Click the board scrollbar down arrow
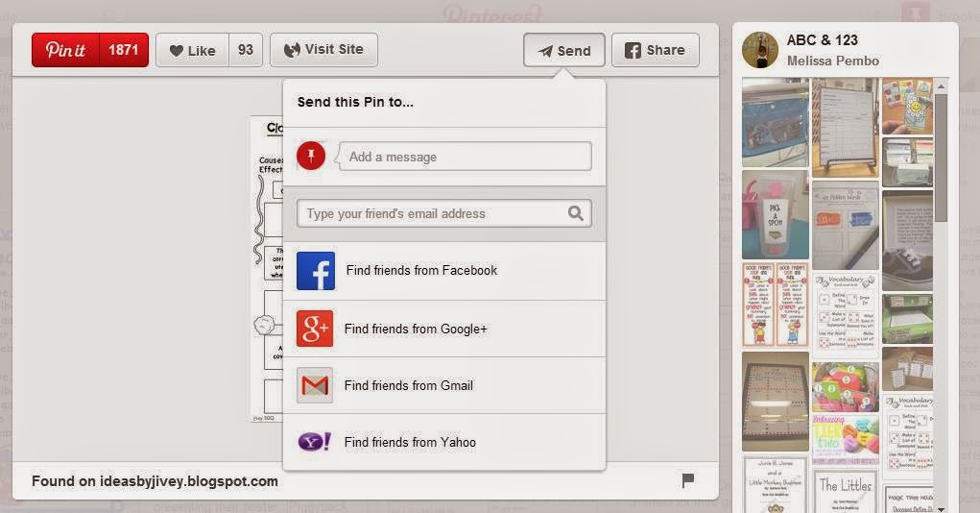Screen dimensions: 980x513 942,509
